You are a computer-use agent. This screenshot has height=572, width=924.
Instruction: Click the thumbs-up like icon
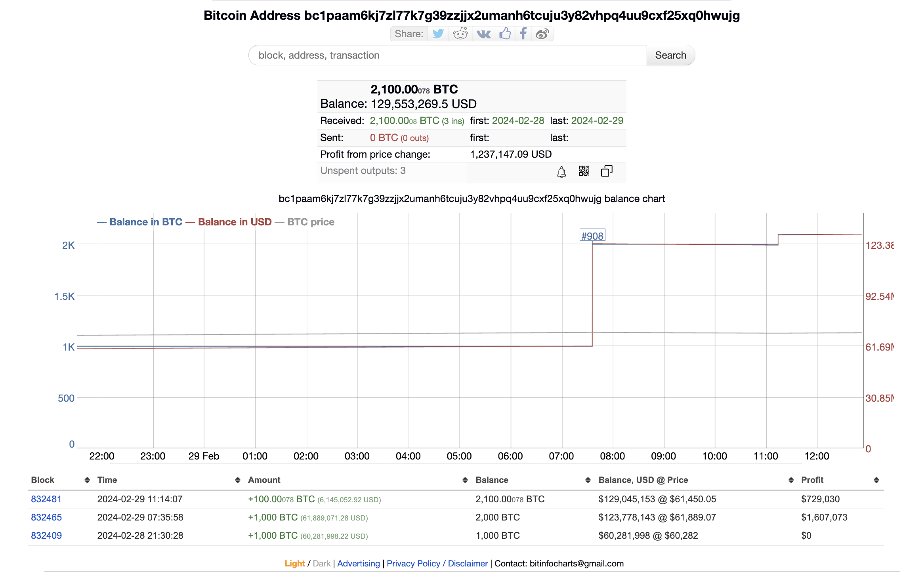point(505,34)
